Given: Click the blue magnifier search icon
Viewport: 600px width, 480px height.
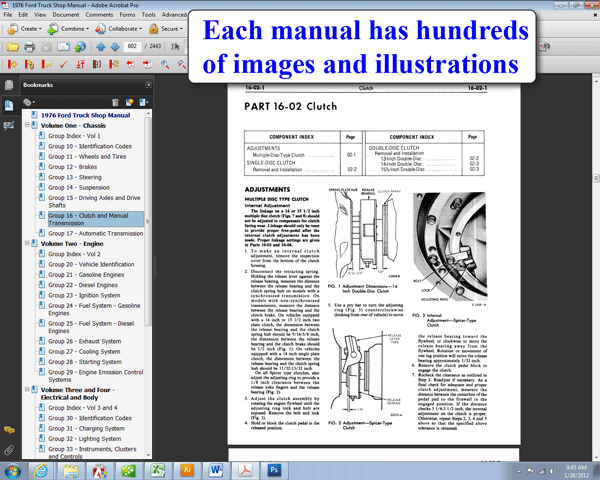Looking at the screenshot, I should (x=165, y=64).
